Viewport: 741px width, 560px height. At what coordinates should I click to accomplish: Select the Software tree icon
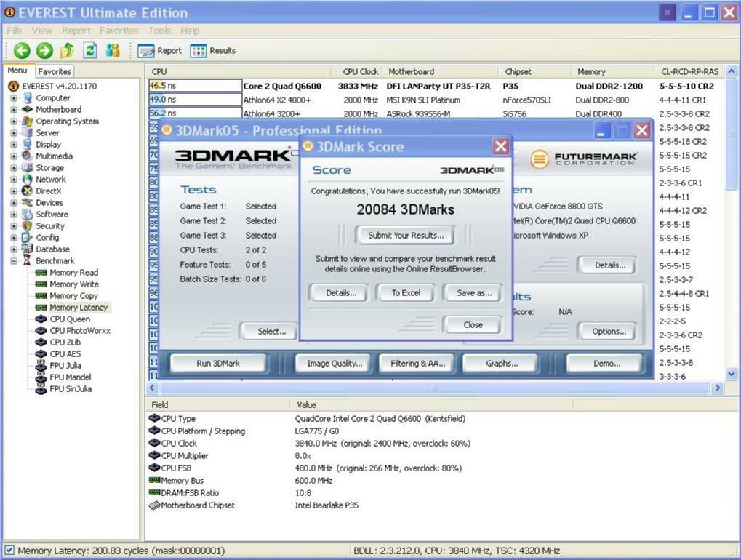point(28,214)
